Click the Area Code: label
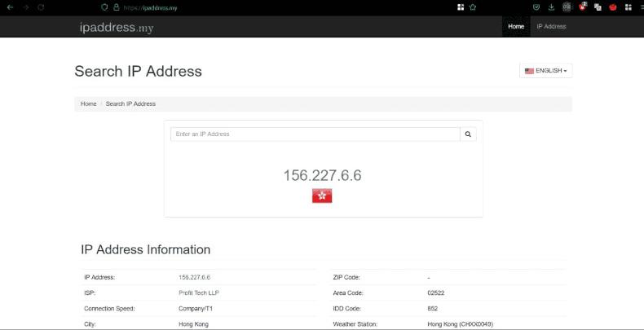 348,293
